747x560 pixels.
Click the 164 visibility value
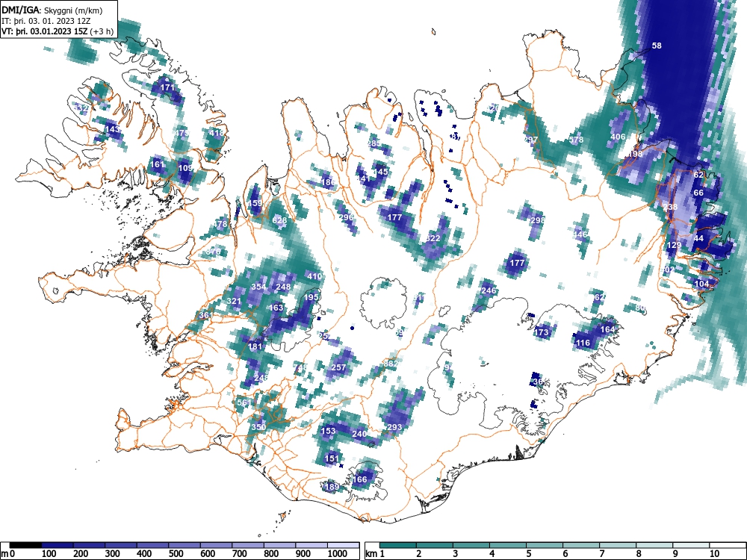(607, 329)
